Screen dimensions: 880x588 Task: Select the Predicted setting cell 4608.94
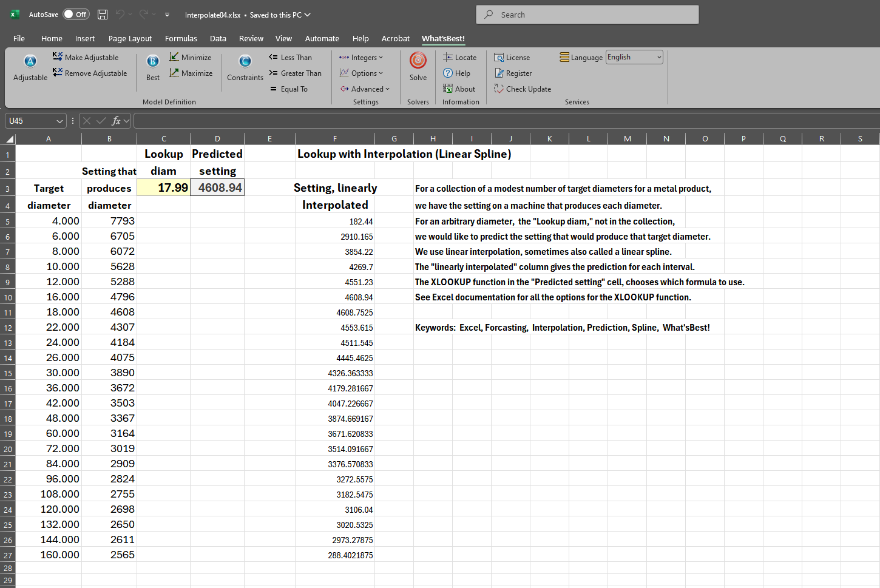point(217,188)
